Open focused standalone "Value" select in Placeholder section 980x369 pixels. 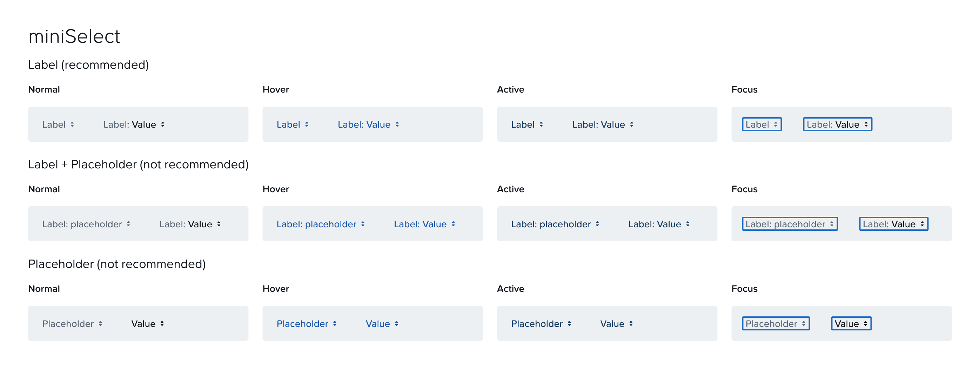tap(851, 324)
